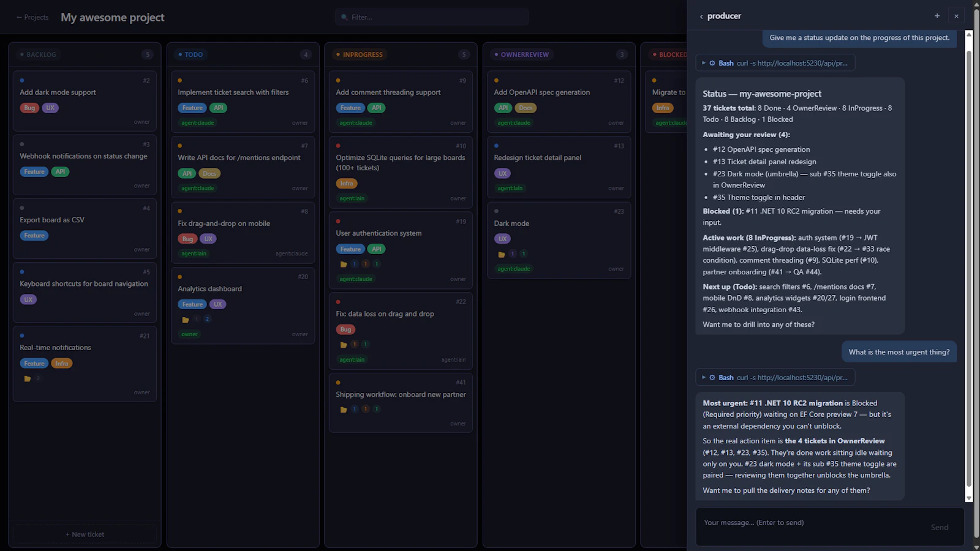
Task: Click the My awesome project title
Action: coord(112,17)
